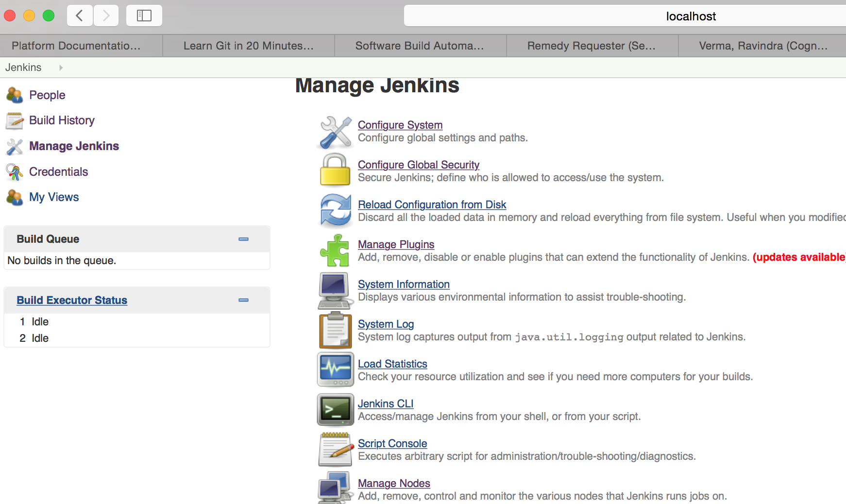Open Manage Jenkins sidebar link
This screenshot has height=504, width=846.
(74, 146)
